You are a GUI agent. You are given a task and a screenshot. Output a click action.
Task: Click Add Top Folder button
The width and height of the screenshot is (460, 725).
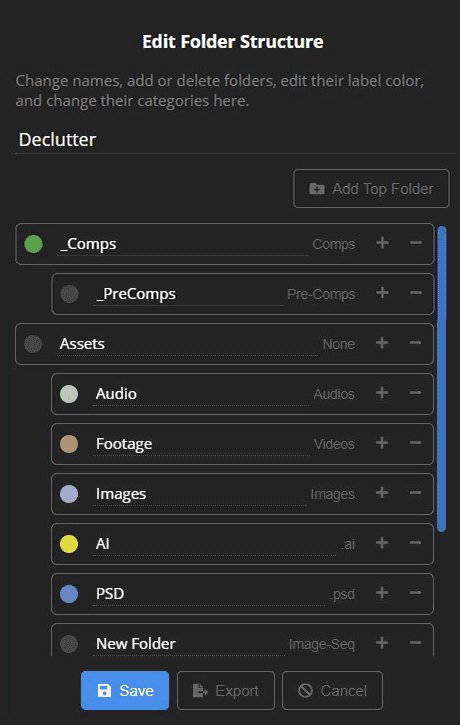[x=371, y=189]
